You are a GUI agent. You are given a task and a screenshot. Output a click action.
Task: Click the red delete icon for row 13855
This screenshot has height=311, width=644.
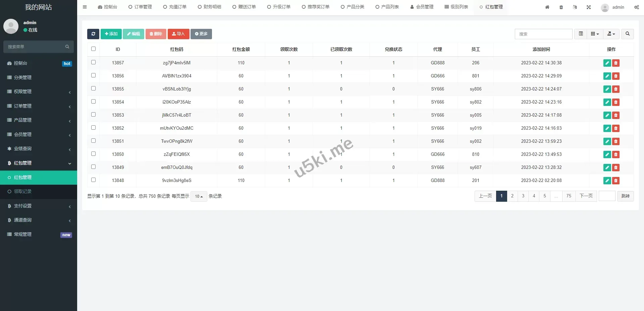pyautogui.click(x=615, y=89)
